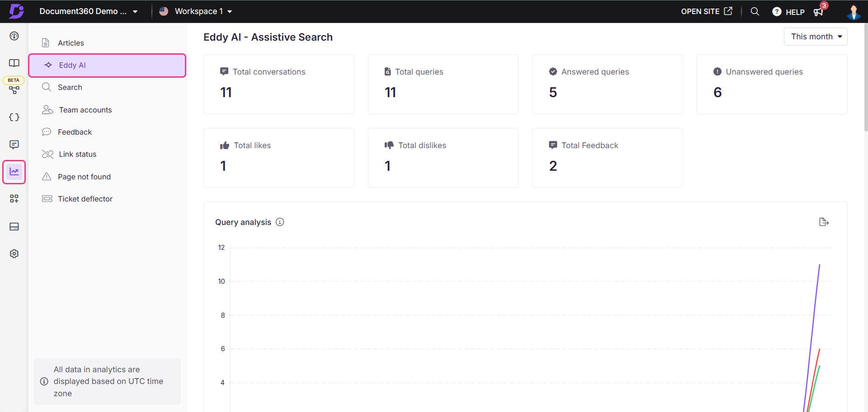Click the HELP button
This screenshot has width=868, height=412.
(x=788, y=12)
